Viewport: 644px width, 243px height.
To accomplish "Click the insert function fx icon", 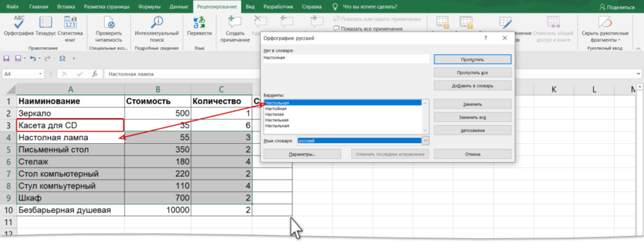I will (x=95, y=74).
